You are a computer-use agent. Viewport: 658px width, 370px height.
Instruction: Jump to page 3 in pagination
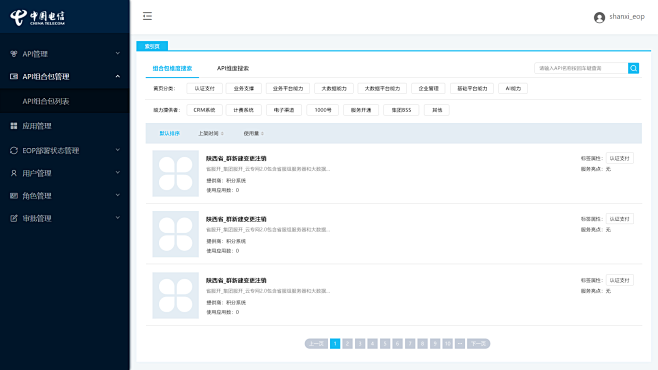(x=360, y=344)
